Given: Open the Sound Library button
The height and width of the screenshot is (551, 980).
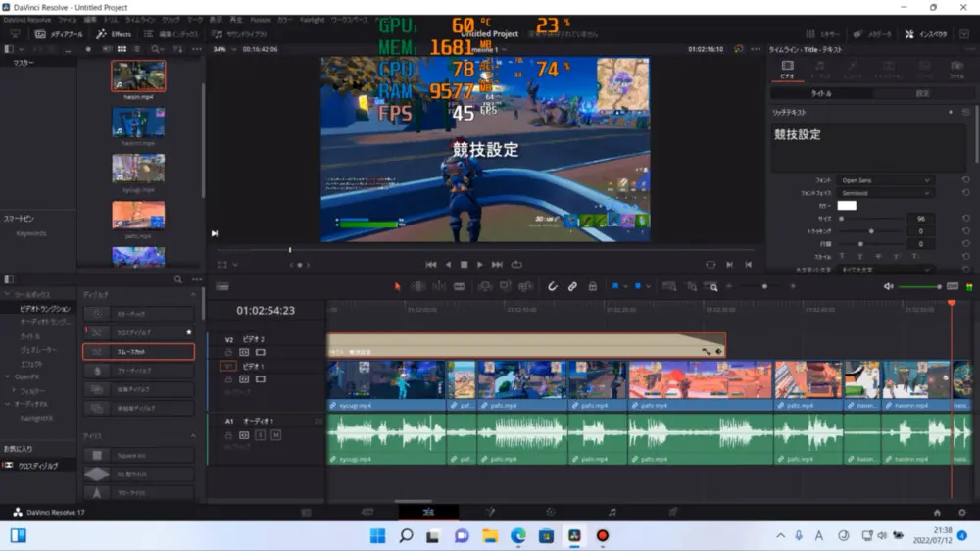Looking at the screenshot, I should 239,34.
